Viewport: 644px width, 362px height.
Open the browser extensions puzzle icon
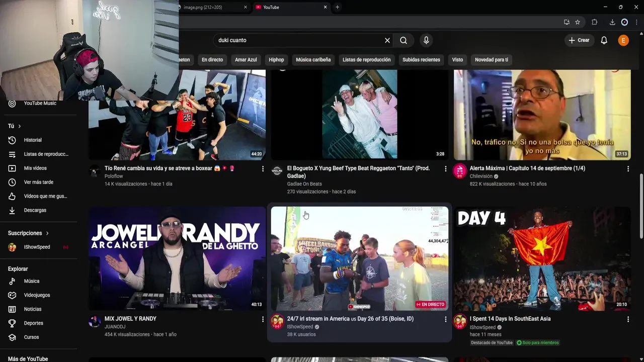point(594,22)
